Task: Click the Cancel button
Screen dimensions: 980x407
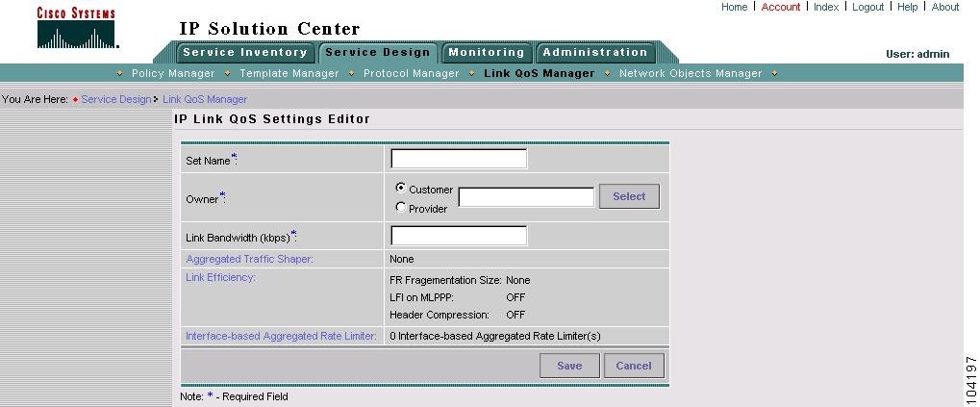Action: point(634,366)
